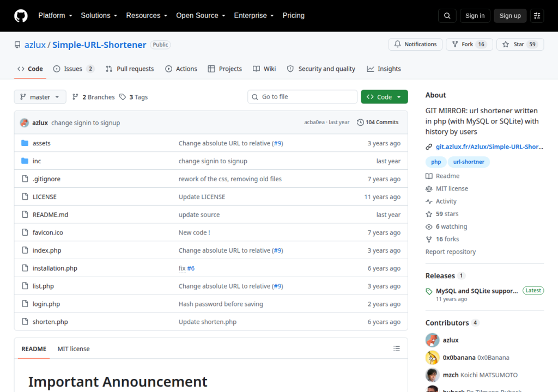Open the Security and quality tab
Viewport: 558px width, 392px height.
click(322, 69)
